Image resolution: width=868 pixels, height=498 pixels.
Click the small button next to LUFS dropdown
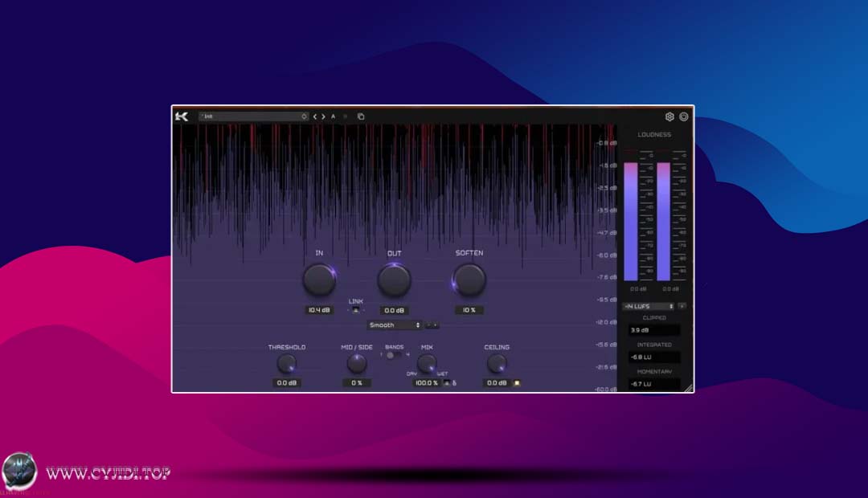pos(682,306)
